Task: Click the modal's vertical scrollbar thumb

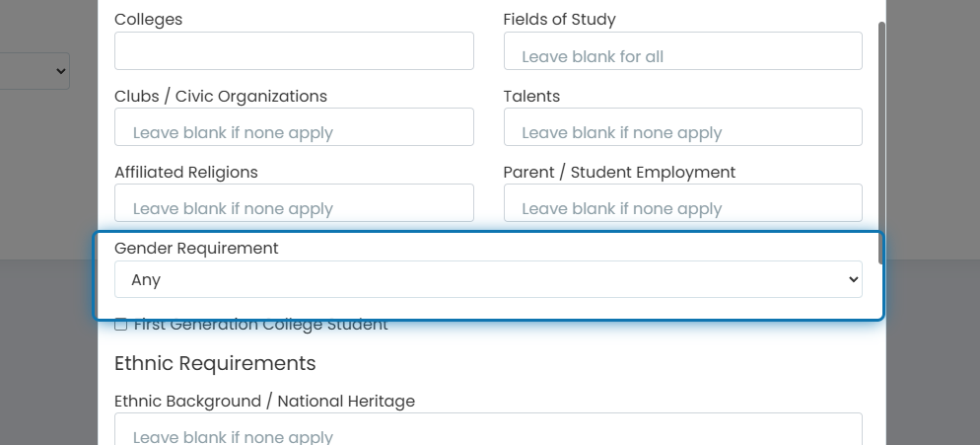Action: pos(881,143)
